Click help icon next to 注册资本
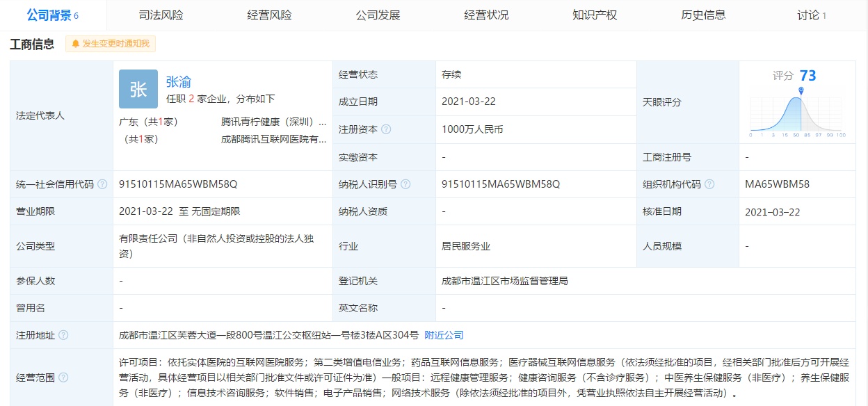This screenshot has width=868, height=406. [x=386, y=129]
